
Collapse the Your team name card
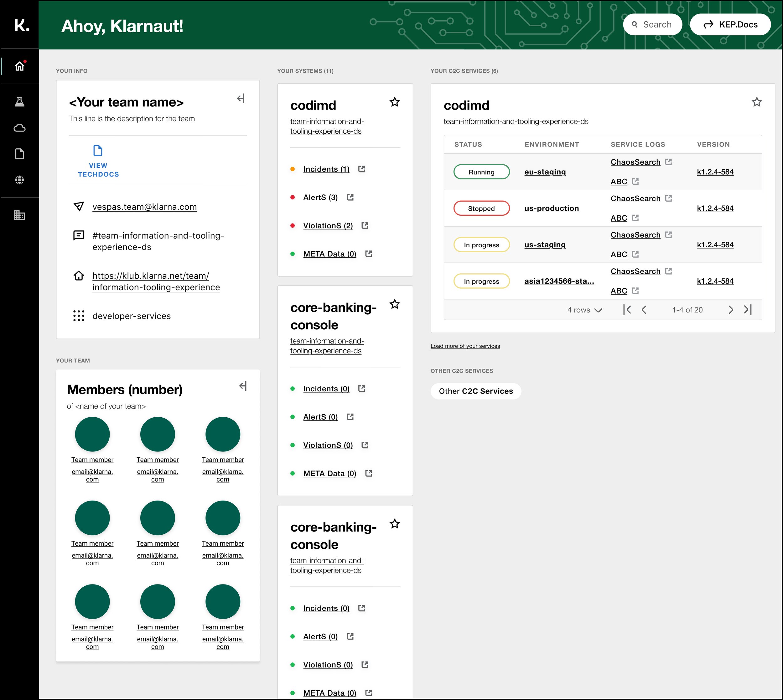[x=241, y=99]
